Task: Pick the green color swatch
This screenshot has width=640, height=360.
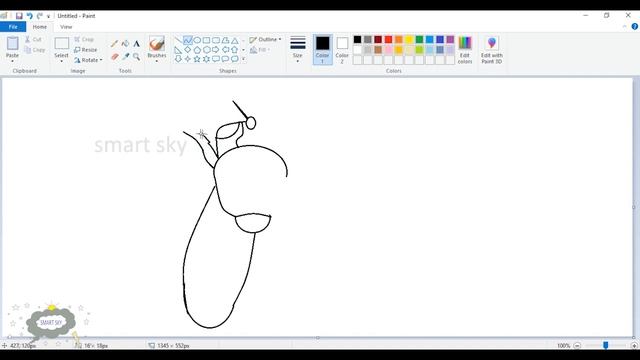Action: (x=419, y=40)
